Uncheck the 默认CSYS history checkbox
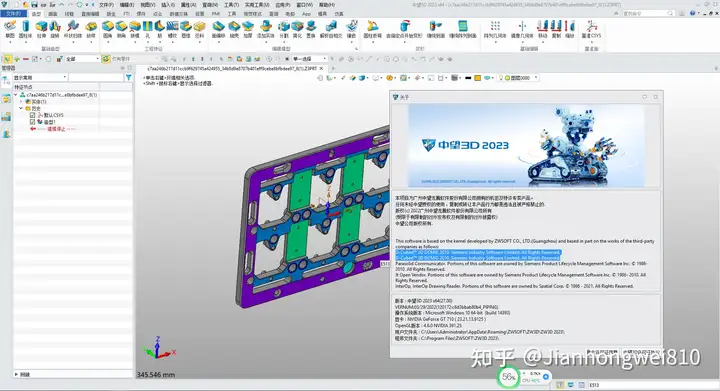Screen dimensions: 720x391 tap(32, 115)
